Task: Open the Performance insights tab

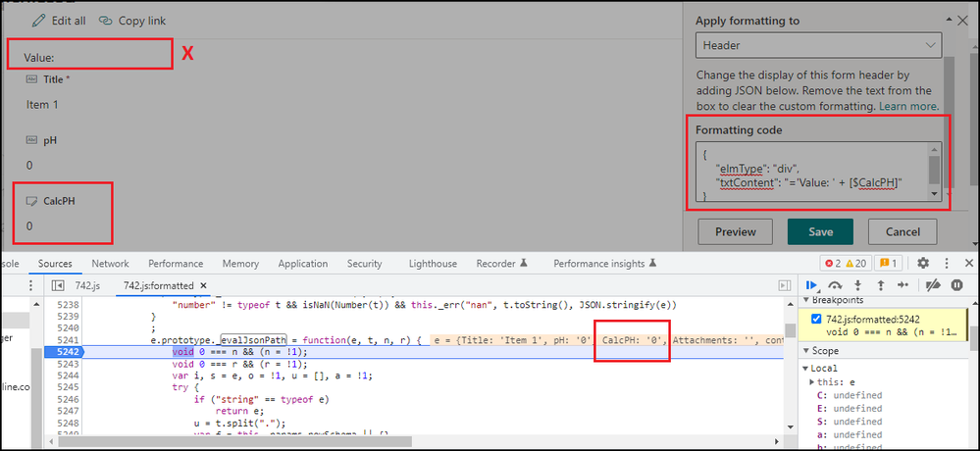Action: tap(604, 264)
